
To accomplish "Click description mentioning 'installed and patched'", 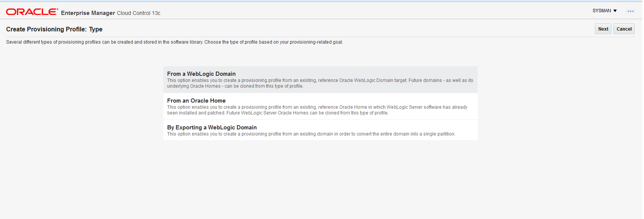I will coord(317,110).
